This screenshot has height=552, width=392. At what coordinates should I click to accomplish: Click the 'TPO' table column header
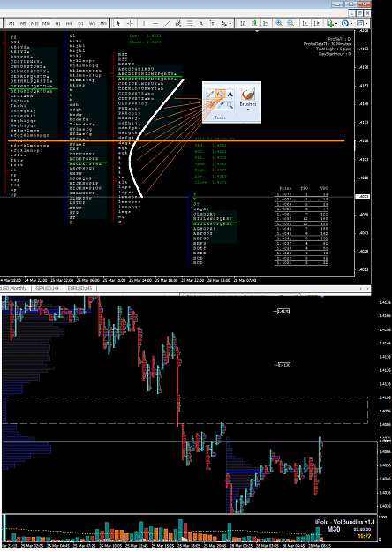tap(305, 188)
